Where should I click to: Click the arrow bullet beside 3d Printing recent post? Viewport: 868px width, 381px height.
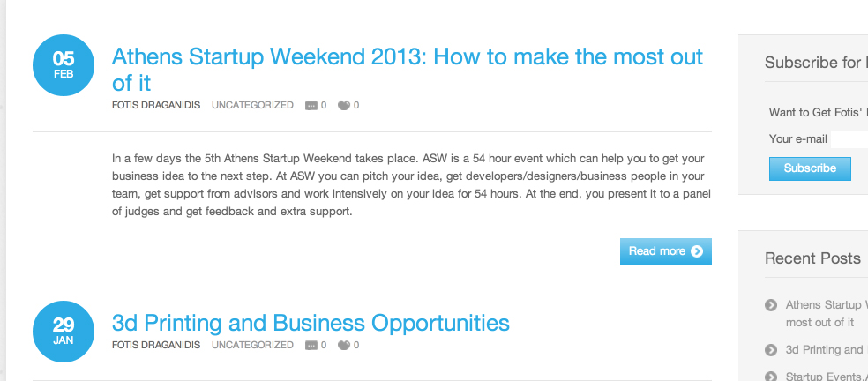(771, 350)
